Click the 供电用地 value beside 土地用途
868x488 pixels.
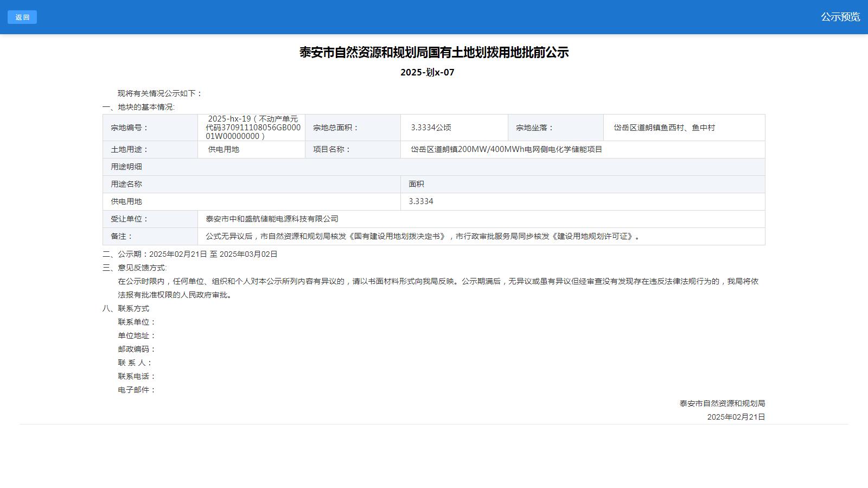(x=224, y=149)
